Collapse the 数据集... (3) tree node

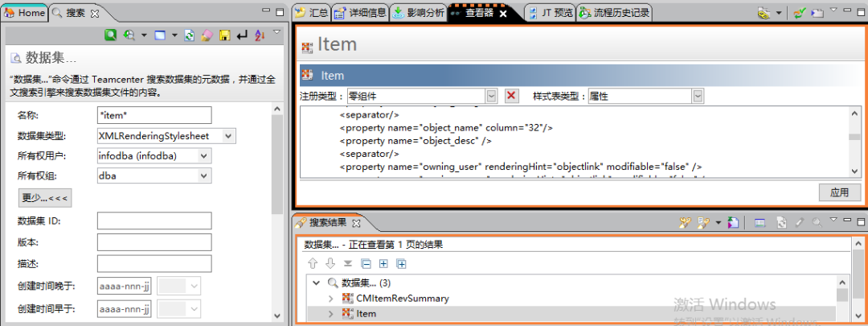[x=316, y=283]
